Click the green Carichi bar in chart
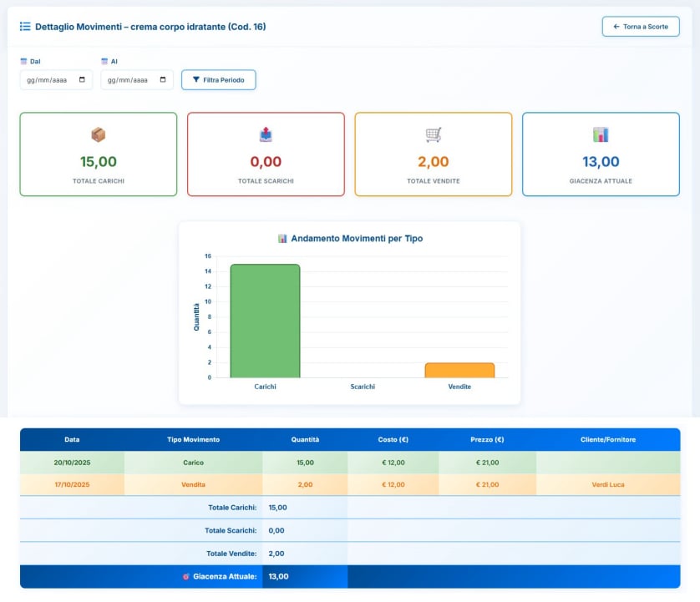This screenshot has width=700, height=602. [x=265, y=321]
